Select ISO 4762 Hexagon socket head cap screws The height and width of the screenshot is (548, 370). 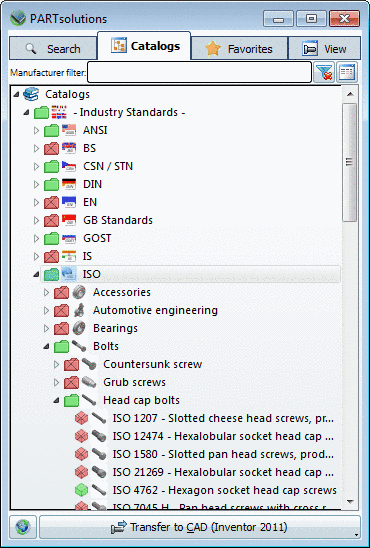coord(225,490)
